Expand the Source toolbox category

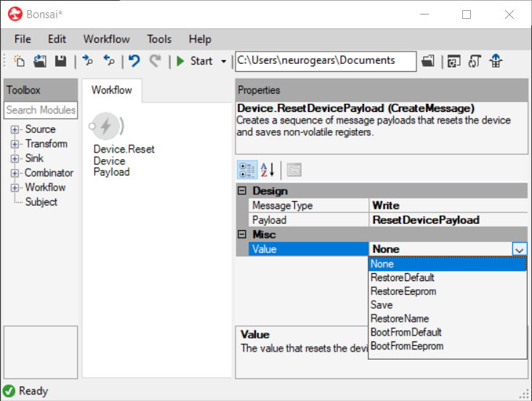point(15,129)
